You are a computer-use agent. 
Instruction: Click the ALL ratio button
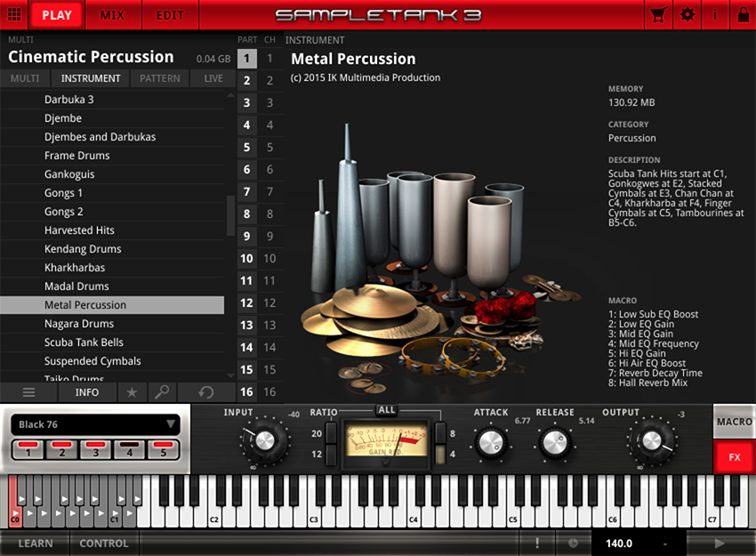(x=387, y=410)
